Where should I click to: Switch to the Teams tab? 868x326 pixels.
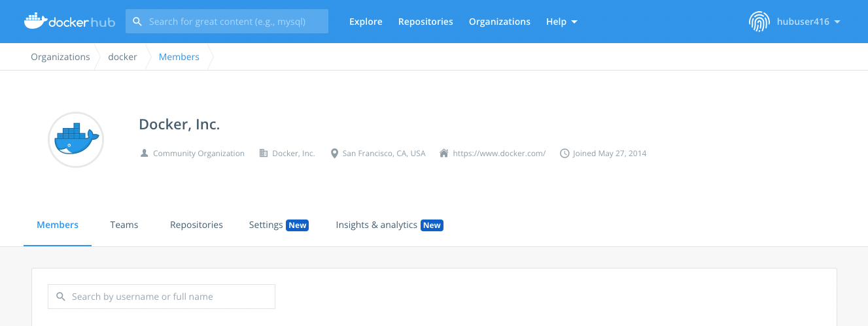click(x=124, y=225)
